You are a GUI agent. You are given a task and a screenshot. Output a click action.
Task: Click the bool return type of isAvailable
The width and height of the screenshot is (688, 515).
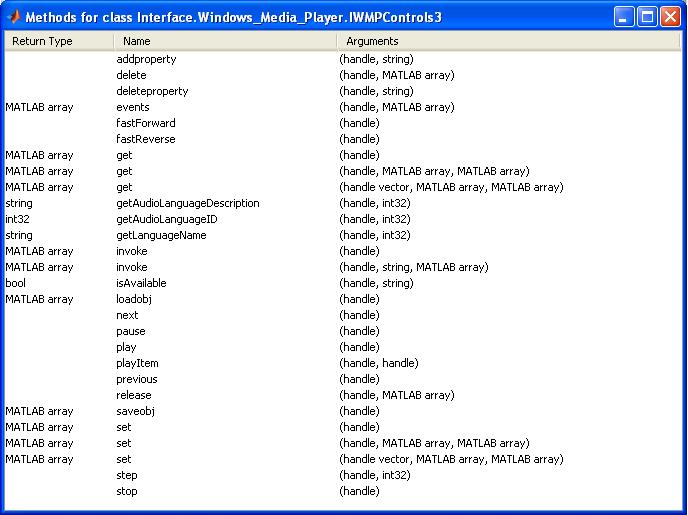15,283
